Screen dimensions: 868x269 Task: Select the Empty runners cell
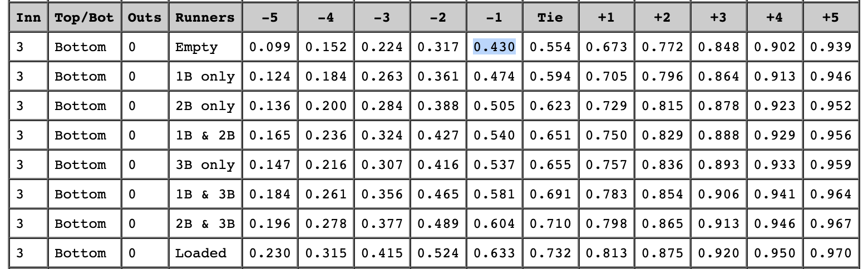point(196,47)
